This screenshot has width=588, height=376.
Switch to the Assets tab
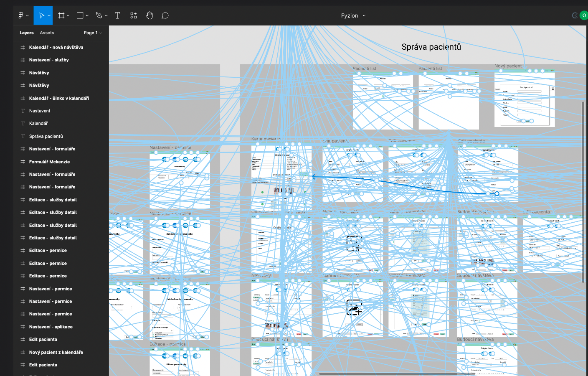[47, 33]
